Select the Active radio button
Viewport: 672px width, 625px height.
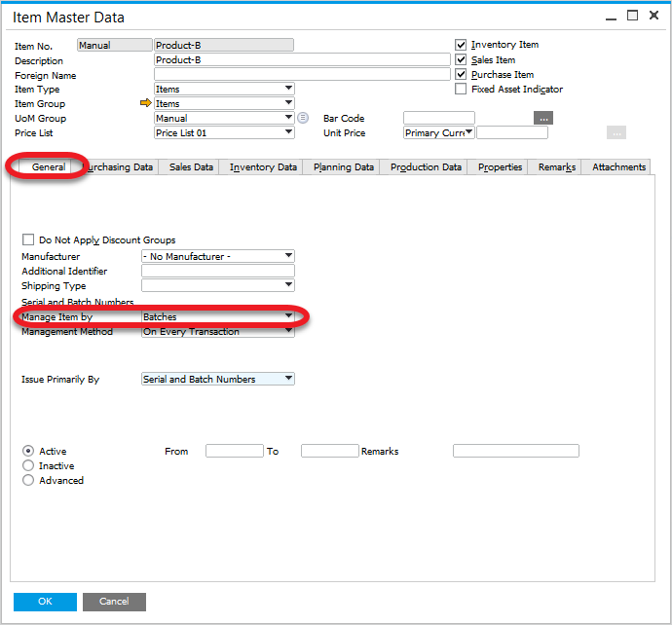coord(28,451)
